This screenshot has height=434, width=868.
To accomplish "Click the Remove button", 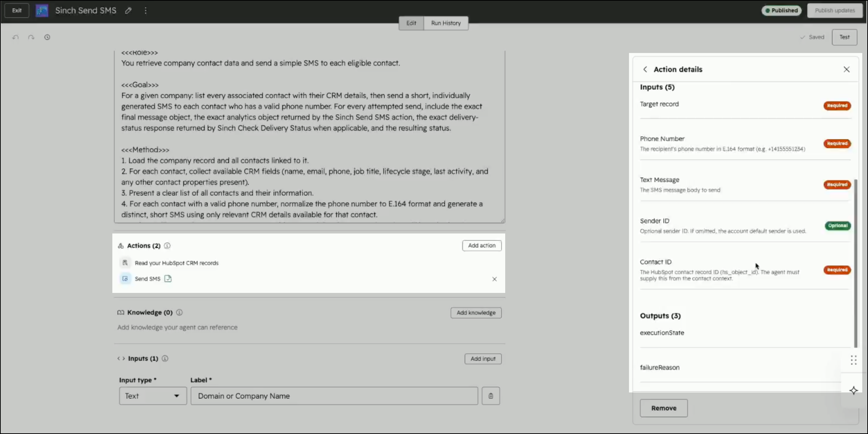I will click(664, 408).
